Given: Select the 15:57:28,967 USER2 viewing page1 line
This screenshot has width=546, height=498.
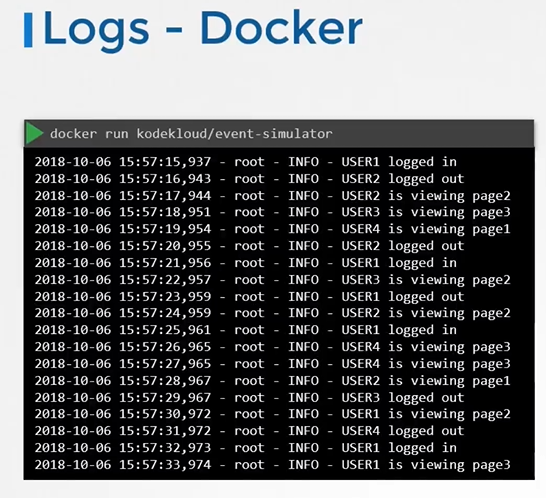Looking at the screenshot, I should pyautogui.click(x=272, y=381).
